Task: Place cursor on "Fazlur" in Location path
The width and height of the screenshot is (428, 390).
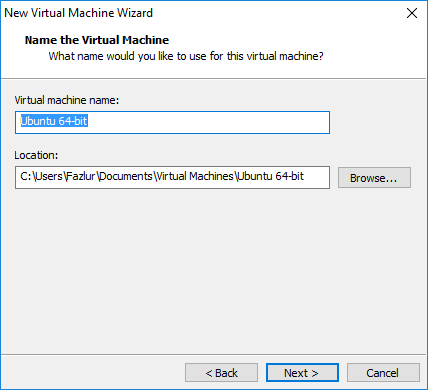Action: pyautogui.click(x=81, y=176)
